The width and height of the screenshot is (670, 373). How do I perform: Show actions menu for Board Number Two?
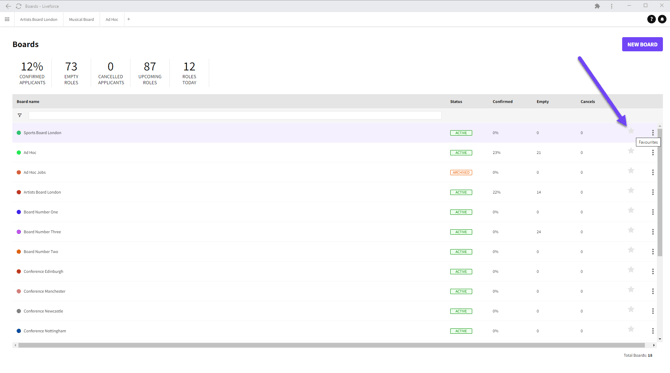653,252
